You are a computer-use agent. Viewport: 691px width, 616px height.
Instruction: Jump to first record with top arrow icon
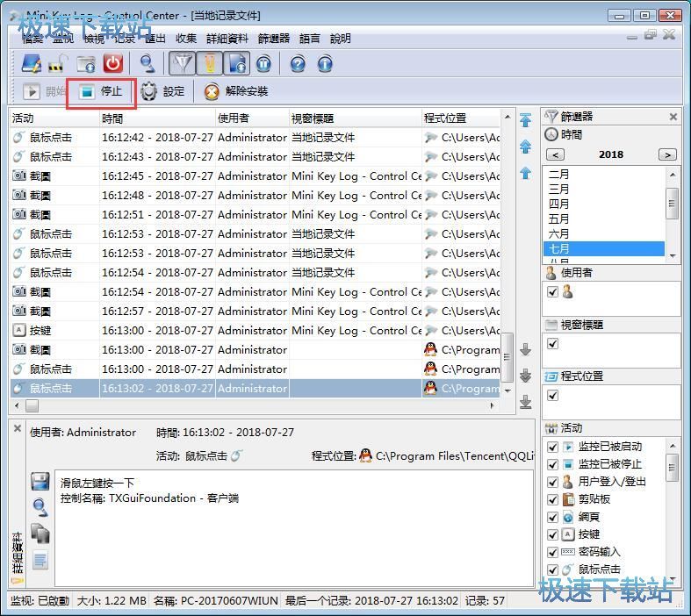[x=525, y=119]
